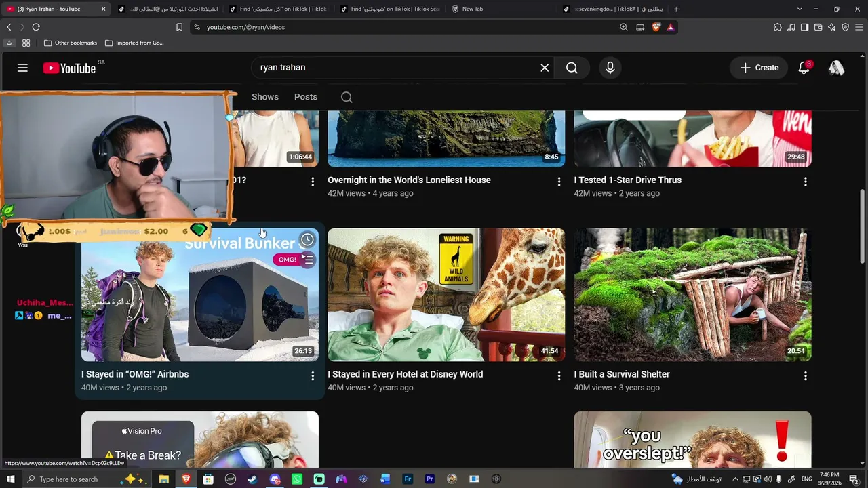868x488 pixels.
Task: Switch to the Shows channel tab
Action: (x=265, y=97)
